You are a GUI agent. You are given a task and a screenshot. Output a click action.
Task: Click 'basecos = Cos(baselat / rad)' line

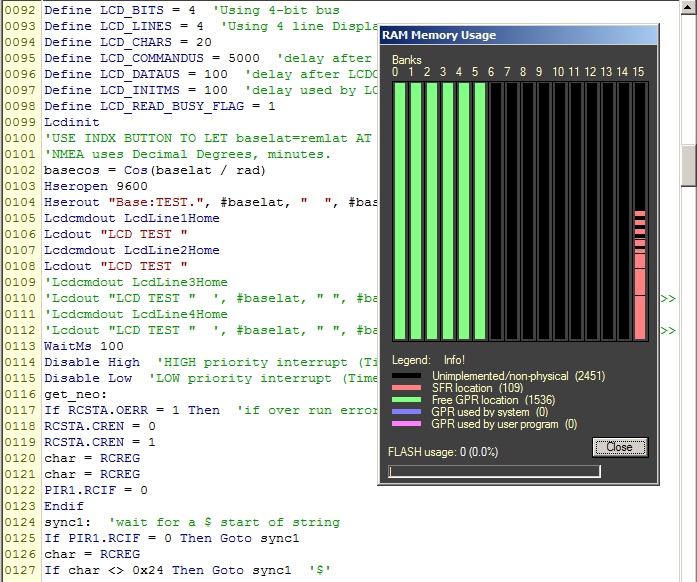[x=155, y=170]
